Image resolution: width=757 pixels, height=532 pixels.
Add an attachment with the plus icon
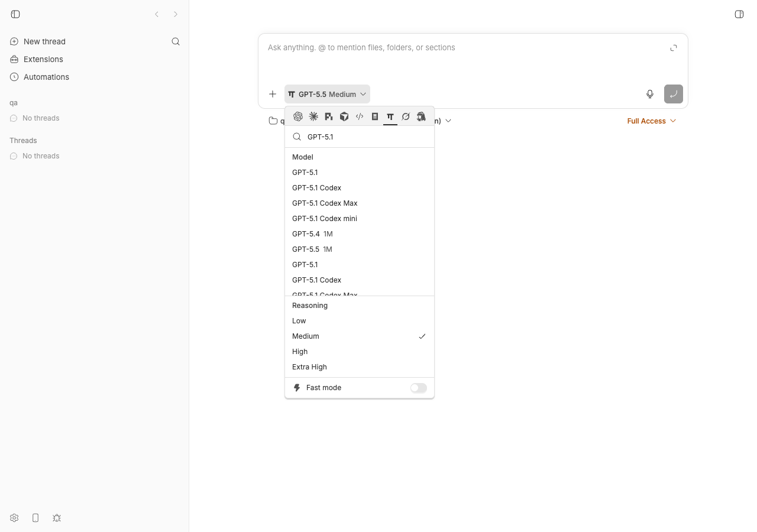pos(273,94)
